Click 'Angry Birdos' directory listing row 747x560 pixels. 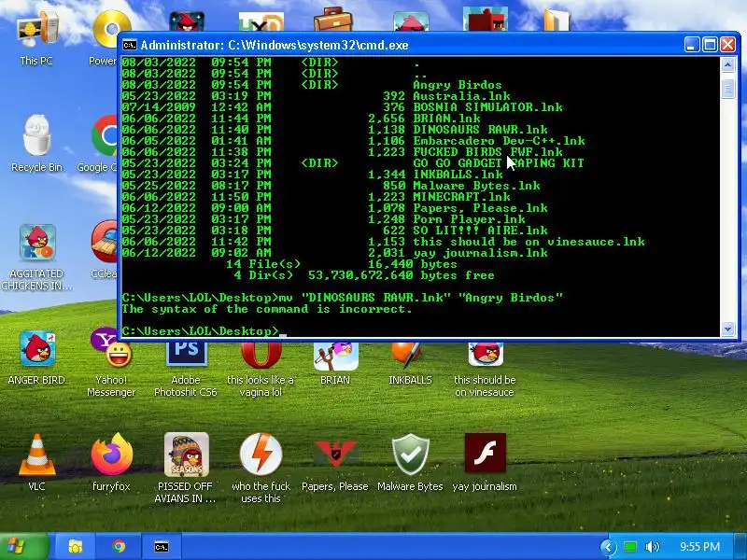(x=312, y=85)
